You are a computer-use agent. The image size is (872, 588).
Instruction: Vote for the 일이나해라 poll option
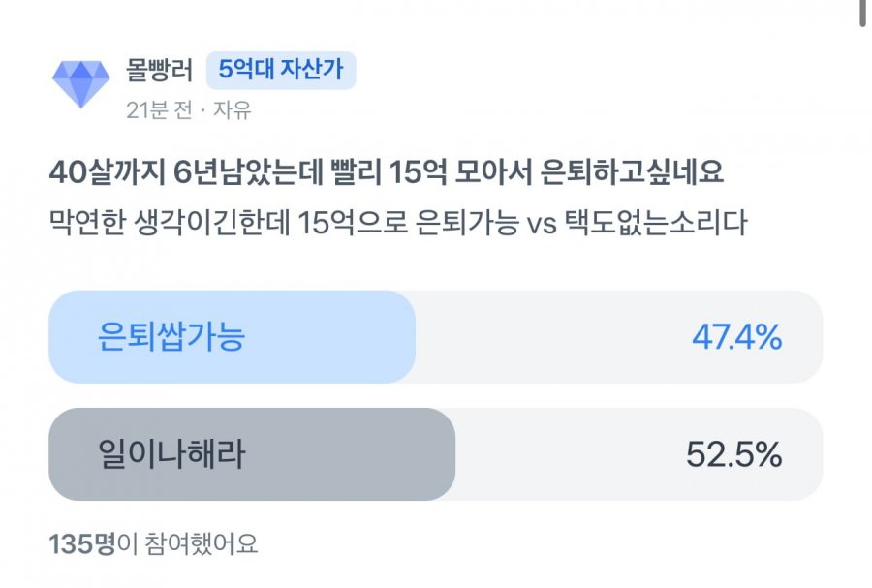(435, 454)
